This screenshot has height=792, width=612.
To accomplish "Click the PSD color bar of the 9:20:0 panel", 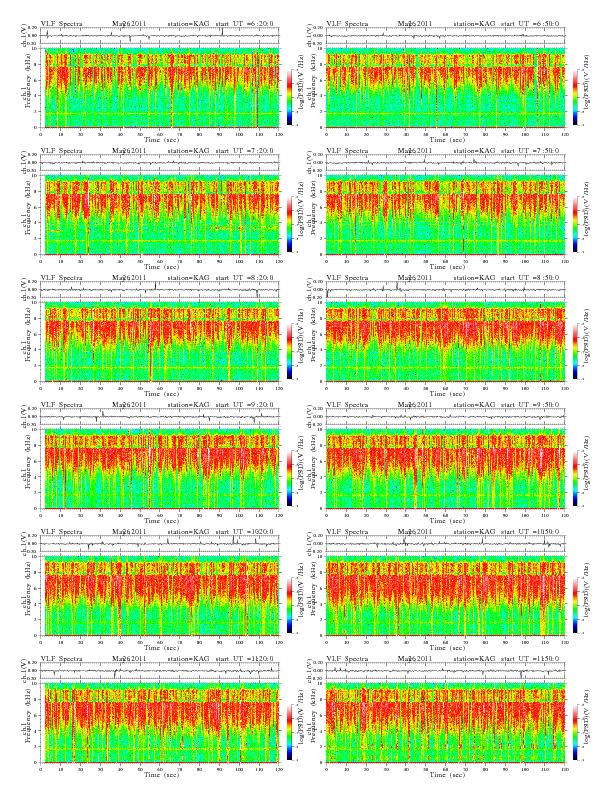I will point(289,478).
